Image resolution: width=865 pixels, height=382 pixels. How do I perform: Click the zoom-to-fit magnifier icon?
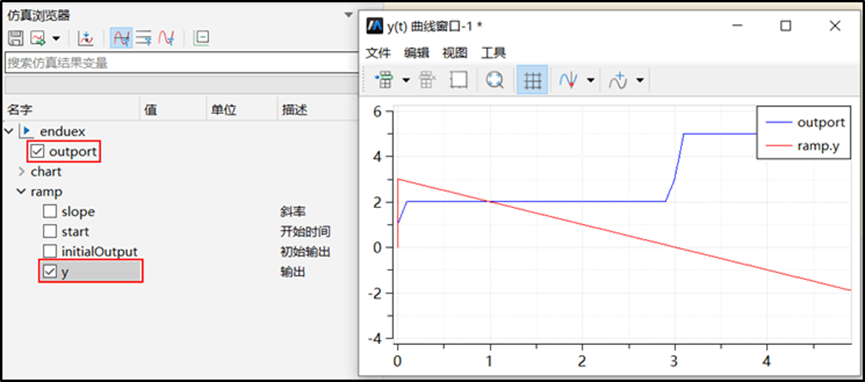coord(495,80)
